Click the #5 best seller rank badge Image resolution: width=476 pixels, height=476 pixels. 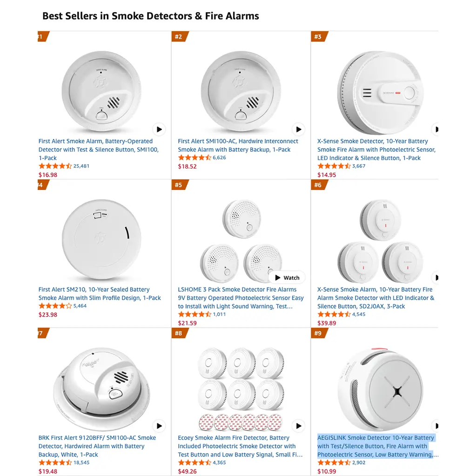180,185
